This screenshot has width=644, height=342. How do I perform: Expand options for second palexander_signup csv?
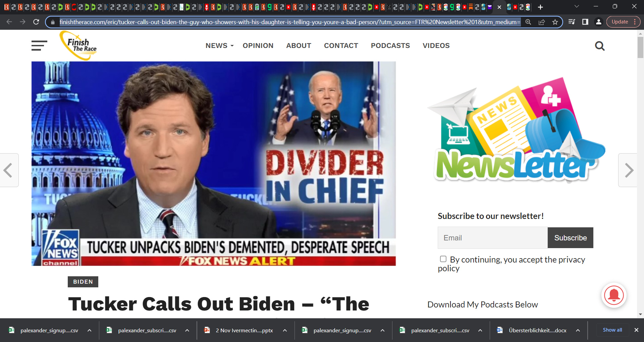382,330
